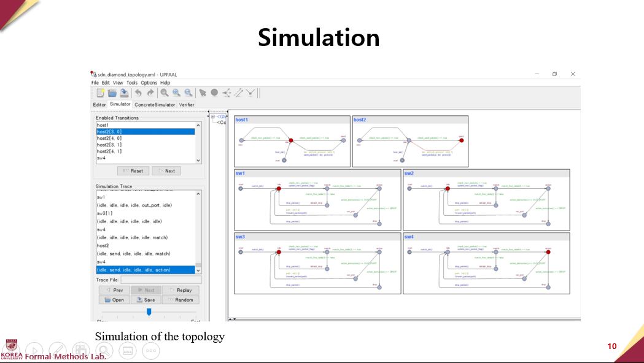
Task: Select the Add Location circle tool
Action: (x=214, y=93)
